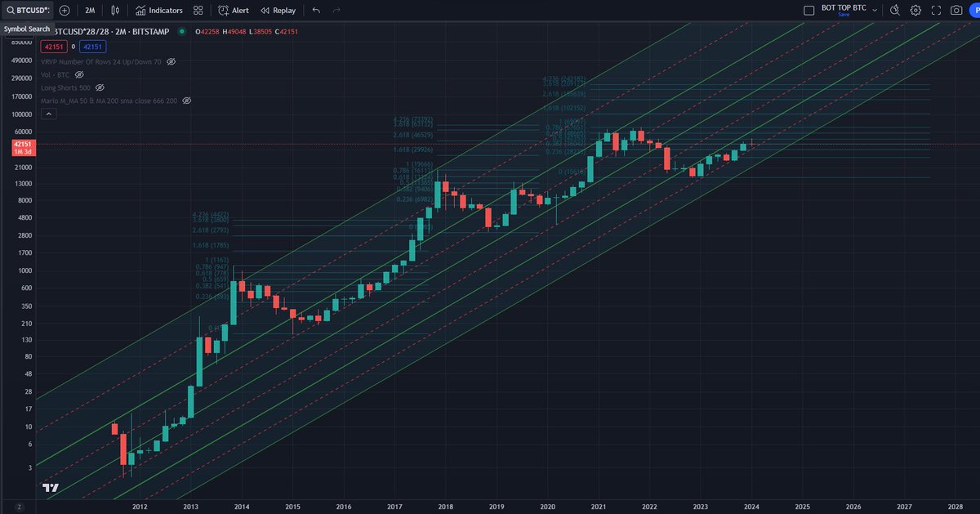Open Symbol Search for BTCUSD
Image resolution: width=980 pixels, height=514 pixels.
29,11
